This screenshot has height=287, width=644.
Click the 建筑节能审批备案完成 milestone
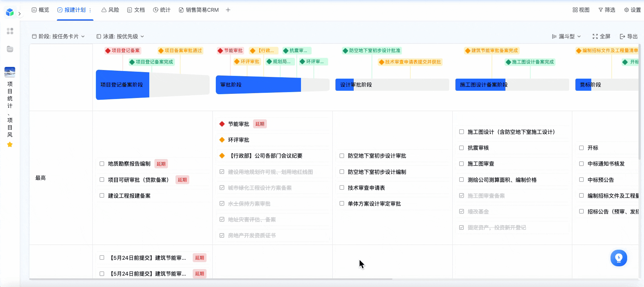point(492,51)
